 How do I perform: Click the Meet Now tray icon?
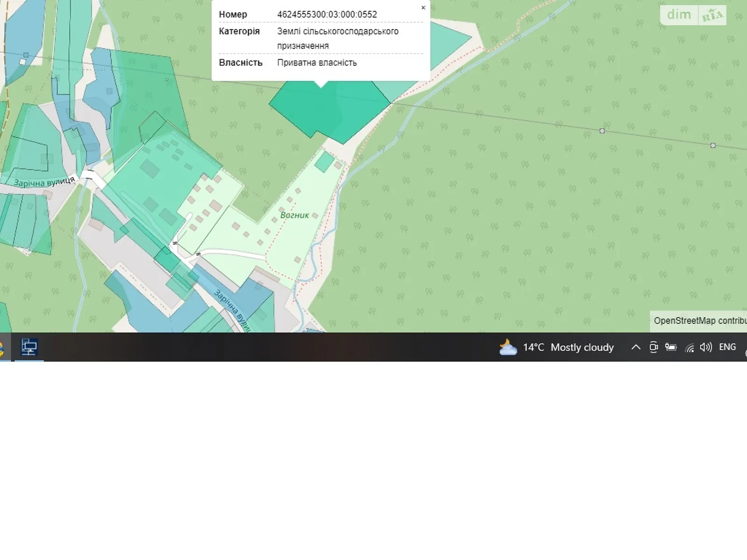tap(654, 347)
